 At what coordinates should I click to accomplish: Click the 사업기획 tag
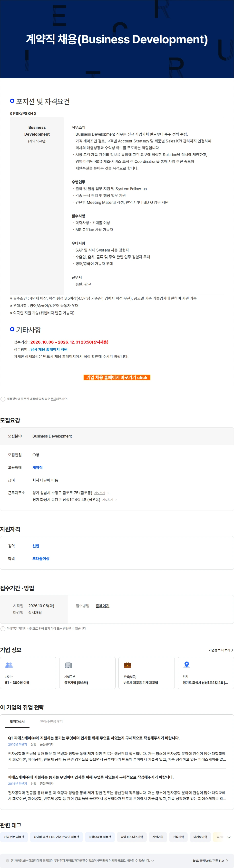(158, 837)
